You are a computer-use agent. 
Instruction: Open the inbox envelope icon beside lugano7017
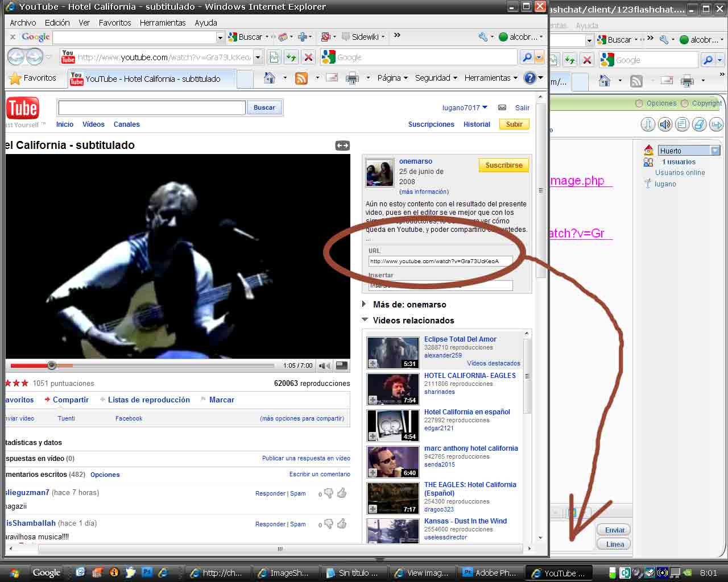click(502, 107)
